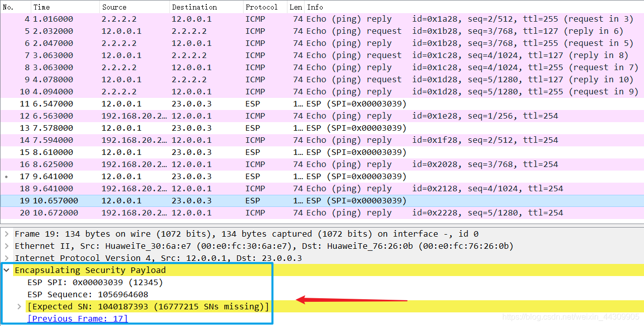Sort by the Source column header
Screen dimensions: 644x326
pos(135,7)
